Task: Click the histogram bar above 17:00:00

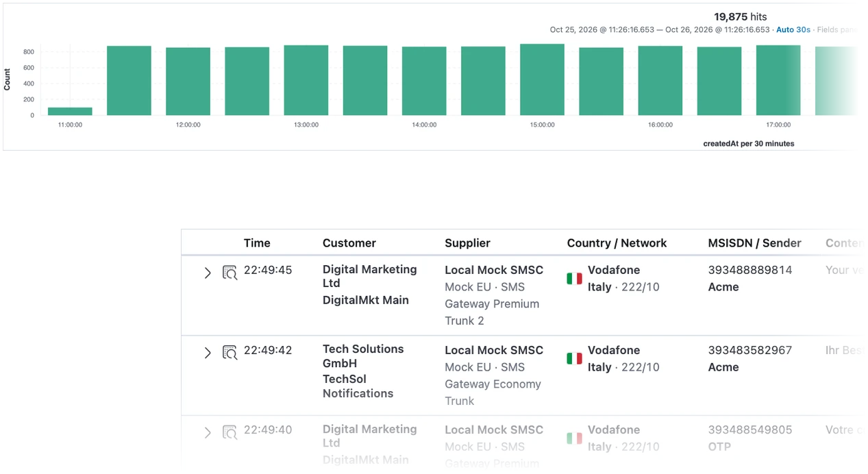Action: (x=778, y=80)
